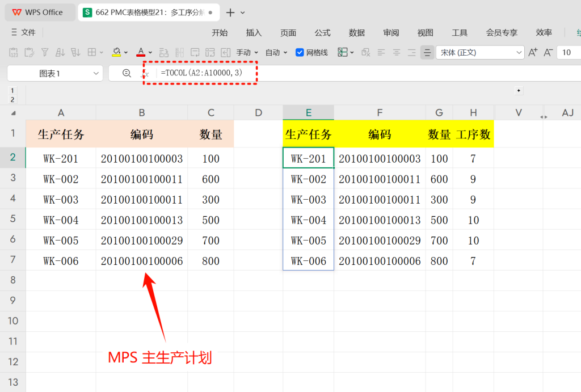The image size is (581, 392).
Task: Open the 自动 dropdown
Action: (276, 53)
